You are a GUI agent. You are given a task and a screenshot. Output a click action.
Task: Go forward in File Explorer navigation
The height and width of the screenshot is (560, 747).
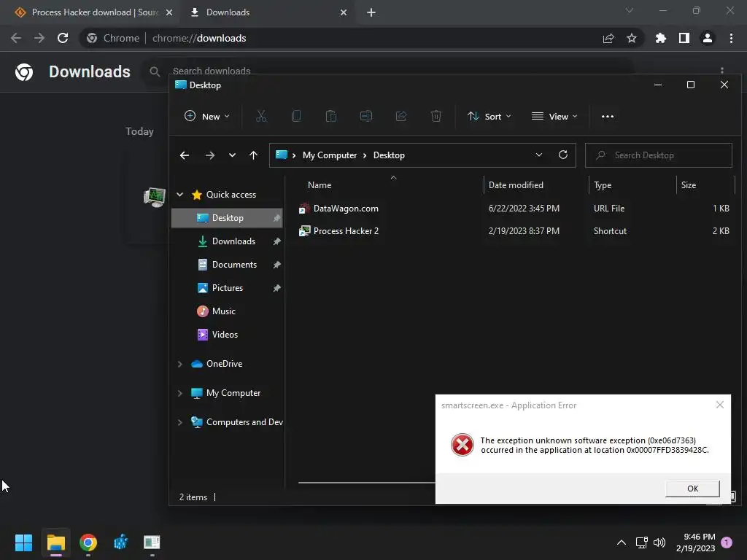click(x=209, y=155)
